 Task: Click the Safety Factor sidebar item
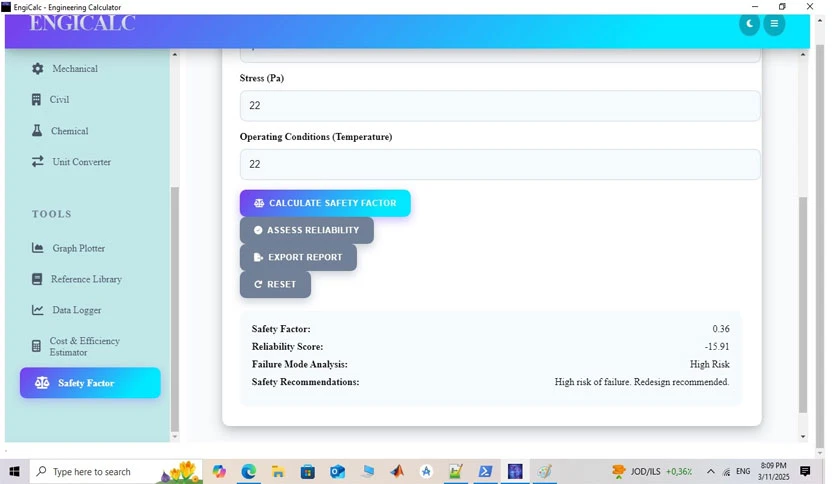90,383
